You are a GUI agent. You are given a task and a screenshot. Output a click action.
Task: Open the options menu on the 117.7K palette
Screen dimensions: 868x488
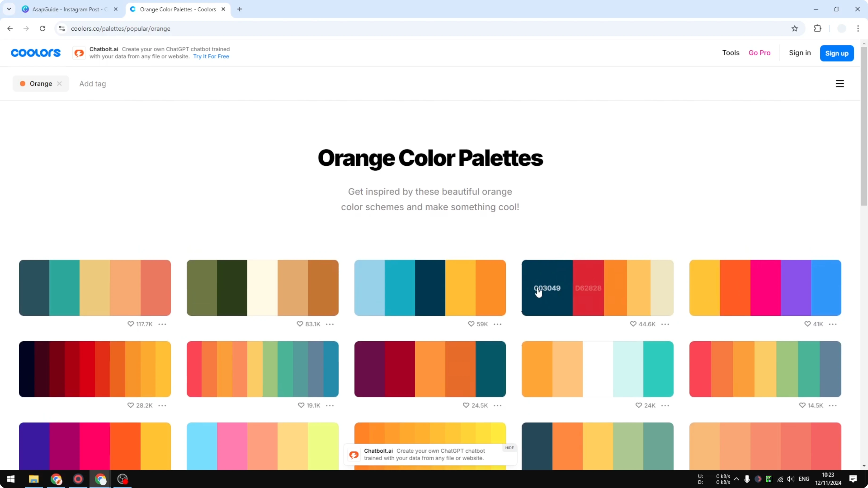pos(162,324)
